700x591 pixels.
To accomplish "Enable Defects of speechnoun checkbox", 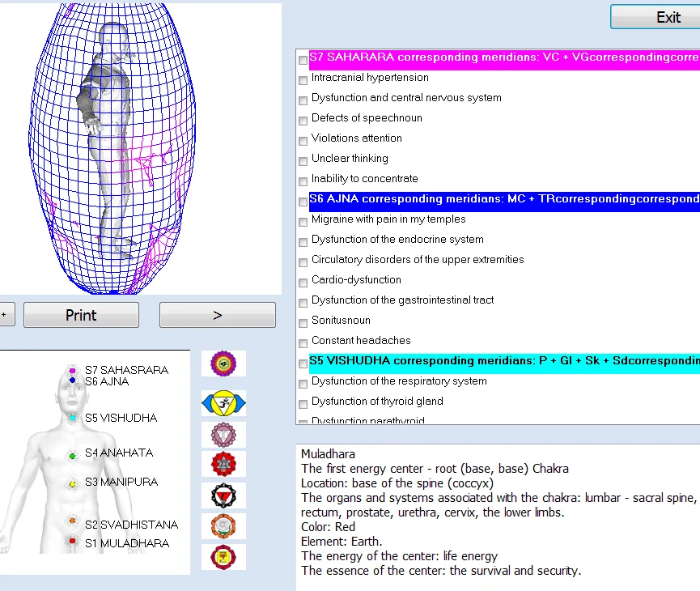I will pos(303,121).
